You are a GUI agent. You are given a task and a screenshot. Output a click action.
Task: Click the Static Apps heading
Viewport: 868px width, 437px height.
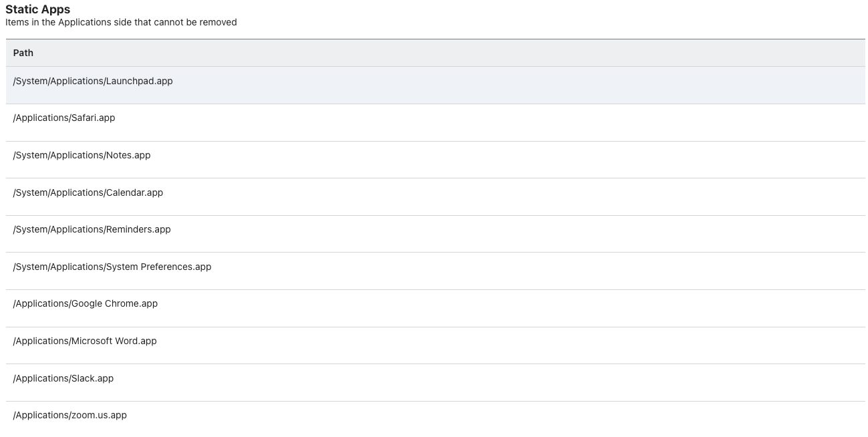(x=37, y=9)
